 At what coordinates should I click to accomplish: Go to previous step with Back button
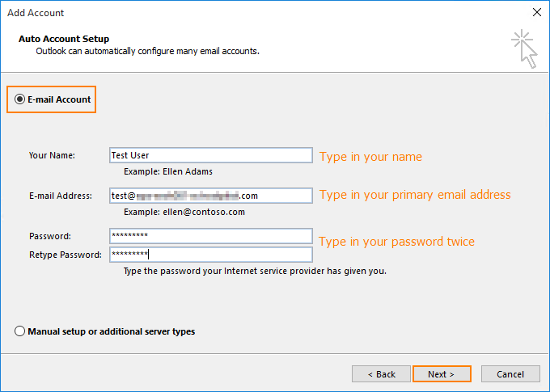[x=381, y=374]
